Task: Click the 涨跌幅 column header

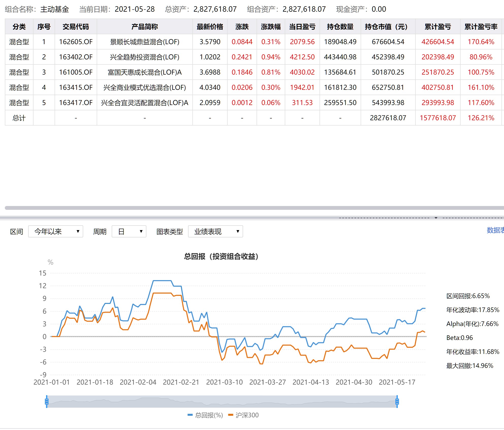Action: pos(271,27)
